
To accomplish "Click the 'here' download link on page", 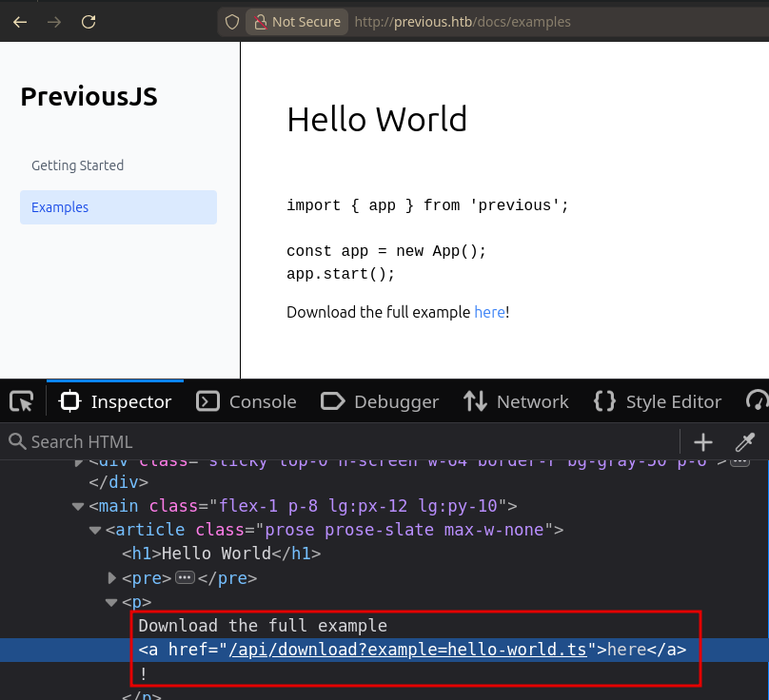I will (x=489, y=312).
